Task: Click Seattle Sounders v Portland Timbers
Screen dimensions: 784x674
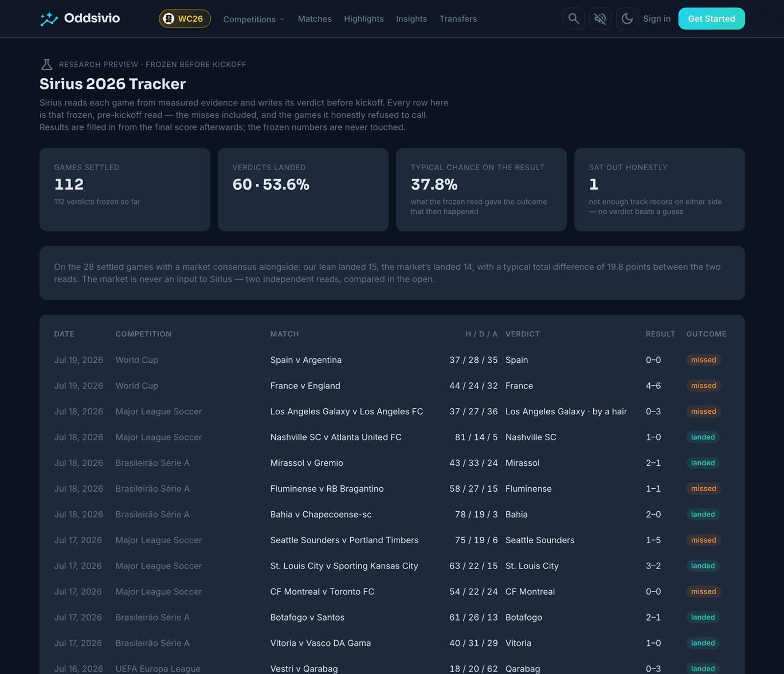Action: point(344,540)
